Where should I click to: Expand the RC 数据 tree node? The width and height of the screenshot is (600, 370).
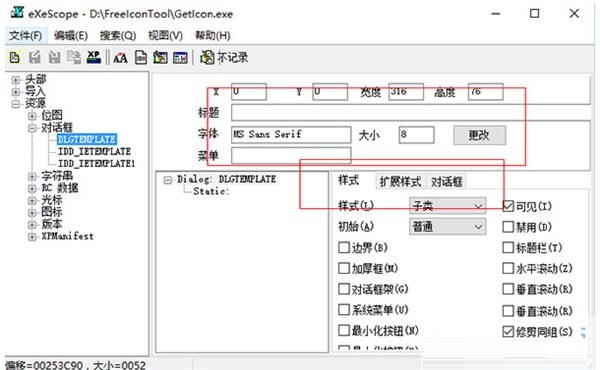pyautogui.click(x=32, y=188)
